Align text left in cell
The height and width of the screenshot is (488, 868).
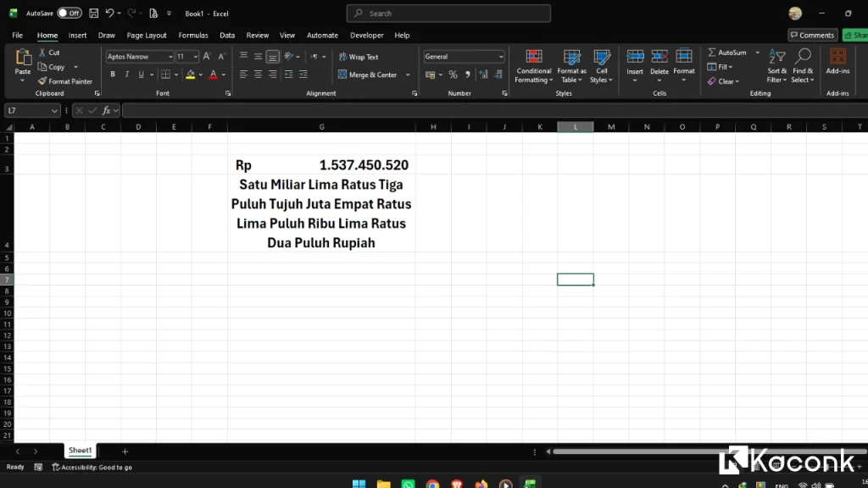click(243, 75)
